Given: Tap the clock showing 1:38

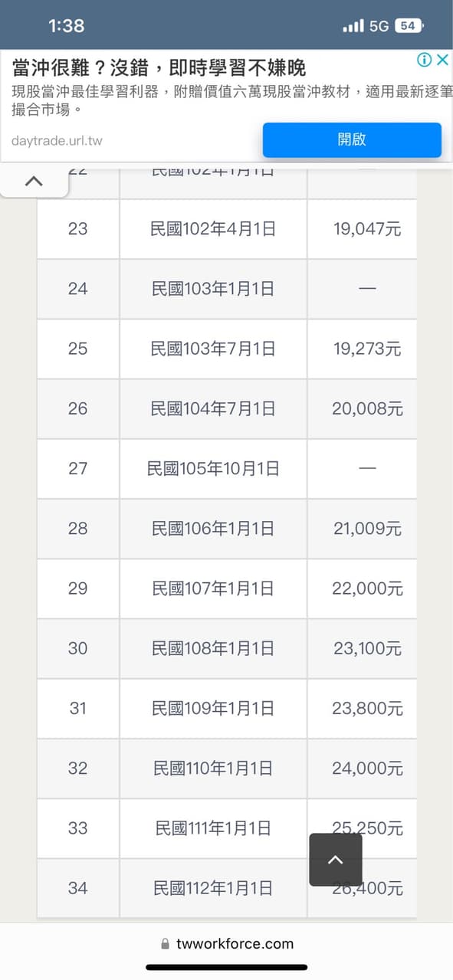Looking at the screenshot, I should click(x=66, y=25).
